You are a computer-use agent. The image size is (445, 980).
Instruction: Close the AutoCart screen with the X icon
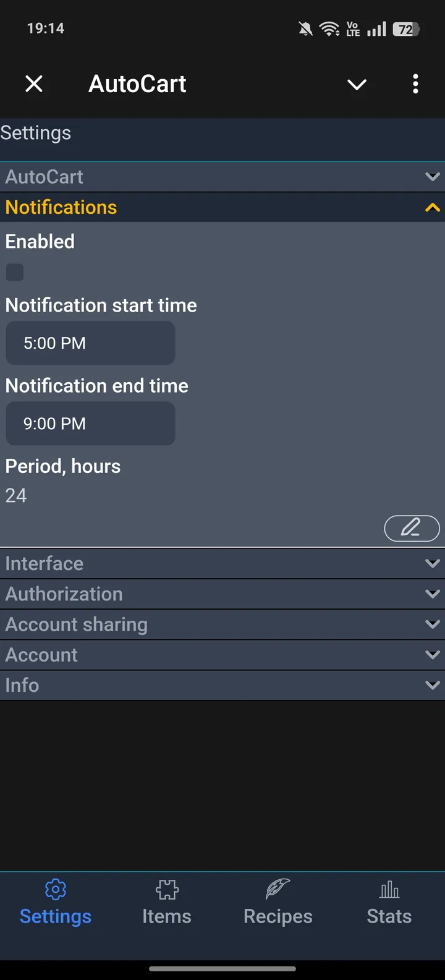pos(34,84)
